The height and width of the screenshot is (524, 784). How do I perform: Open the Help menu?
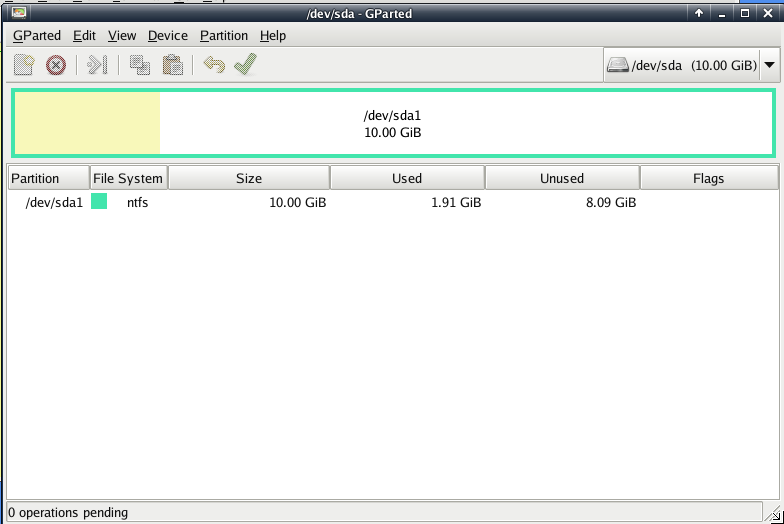click(x=273, y=35)
